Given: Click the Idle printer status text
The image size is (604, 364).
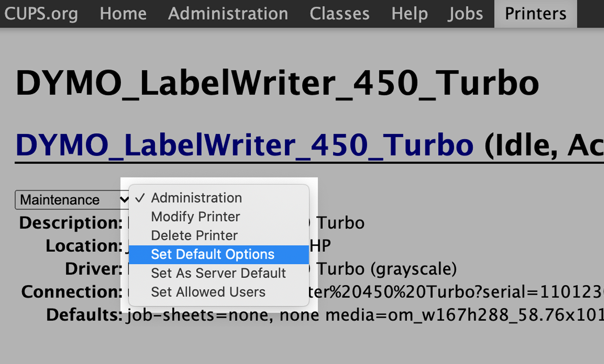Looking at the screenshot, I should pos(517,145).
